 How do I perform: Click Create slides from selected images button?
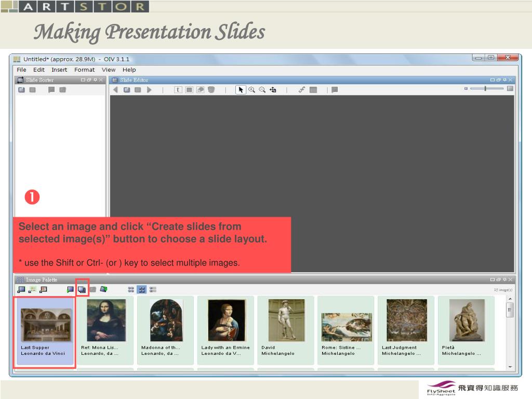pos(82,289)
